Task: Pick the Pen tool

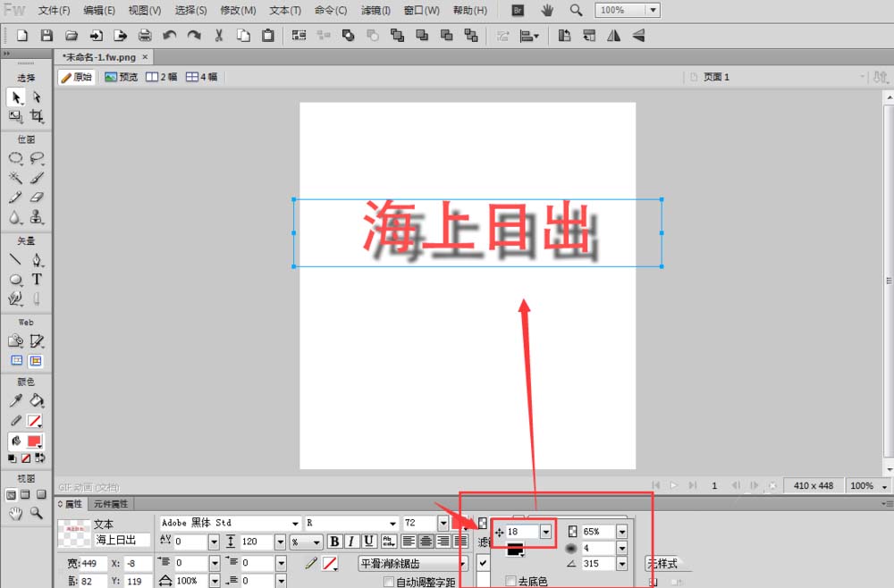Action: click(x=38, y=260)
